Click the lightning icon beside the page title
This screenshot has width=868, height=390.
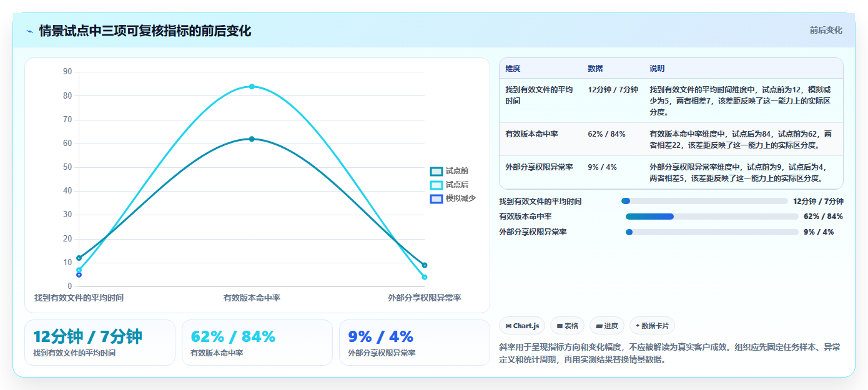[x=30, y=31]
